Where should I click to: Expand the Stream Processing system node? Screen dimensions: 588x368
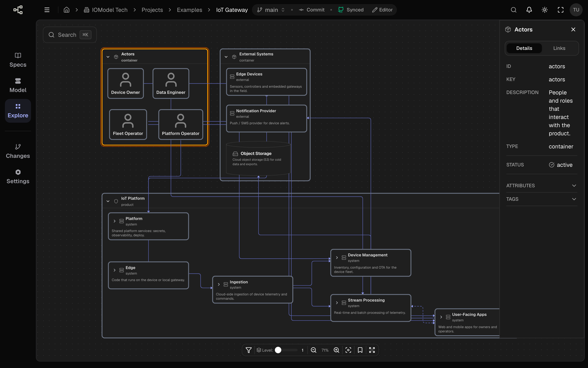[337, 303]
